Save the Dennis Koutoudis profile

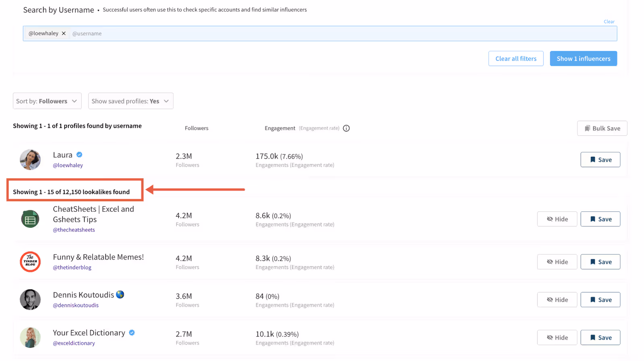pyautogui.click(x=600, y=299)
